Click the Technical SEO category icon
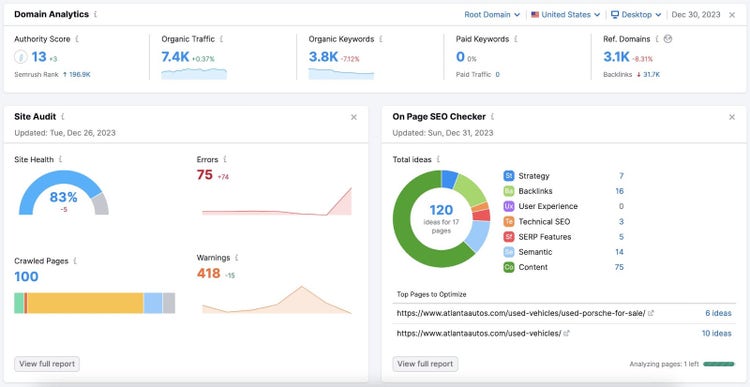Image resolution: width=750 pixels, height=387 pixels. (x=508, y=221)
